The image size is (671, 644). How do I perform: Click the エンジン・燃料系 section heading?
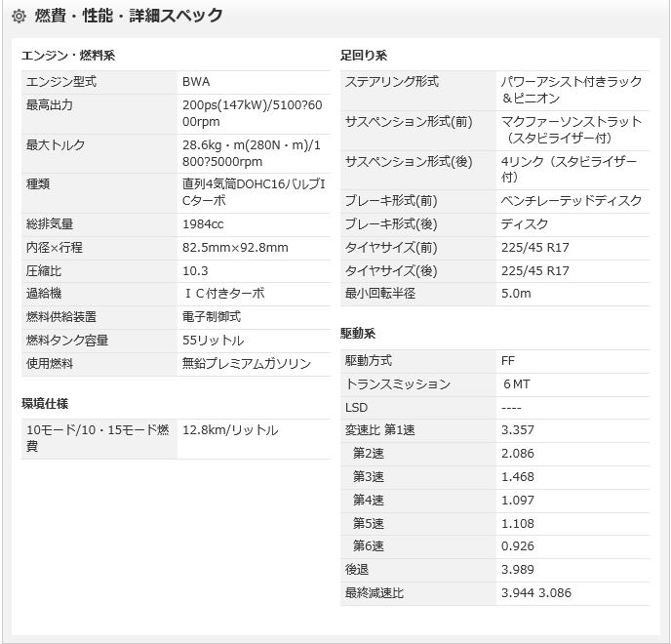coord(68,56)
